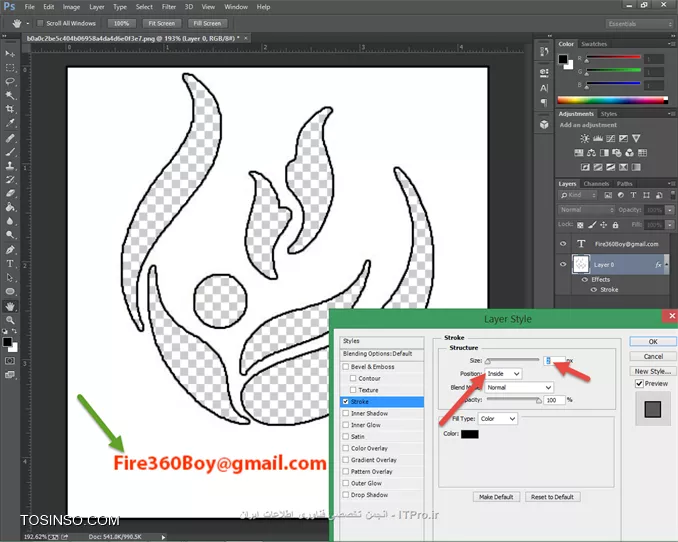
Task: Switch to the Paths tab
Action: tap(624, 184)
